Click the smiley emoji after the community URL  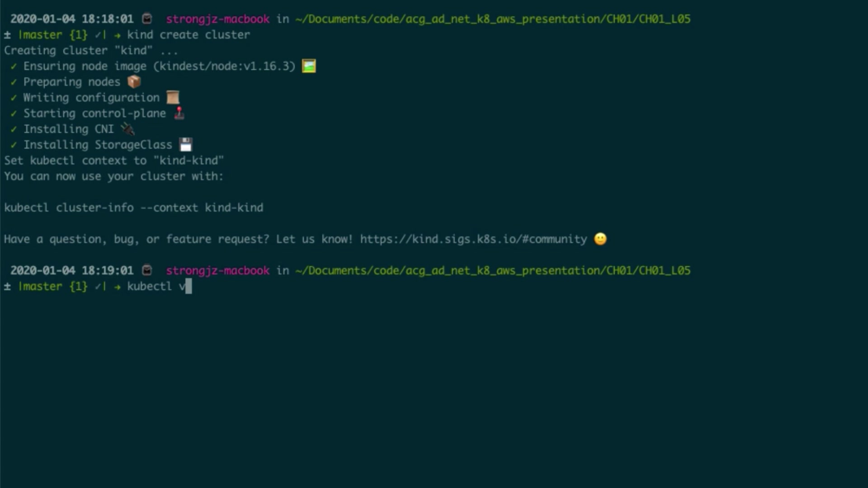pos(600,239)
